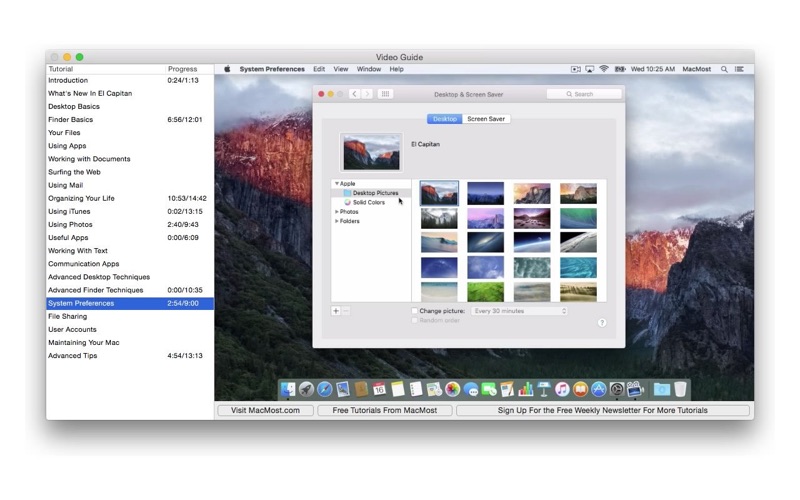This screenshot has height=500, width=800.
Task: Open the Window menu
Action: coord(369,69)
